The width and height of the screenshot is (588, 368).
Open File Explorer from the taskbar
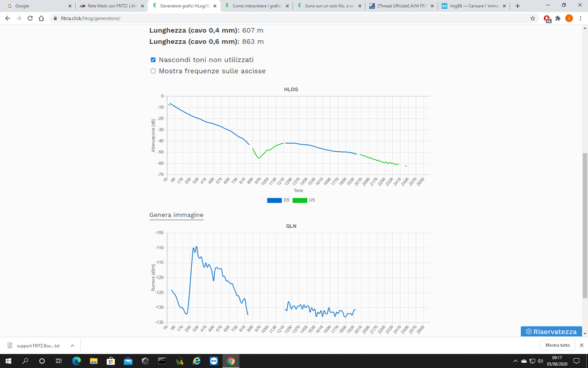(x=94, y=361)
